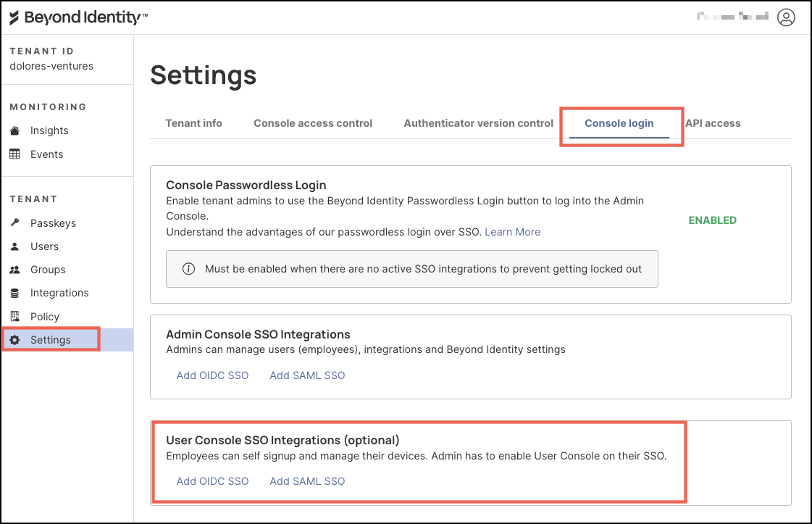Click the Insights house icon

14,130
